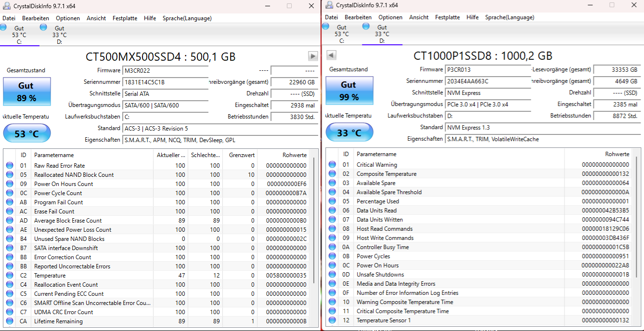644x331 pixels.
Task: Open Datei menu in left window
Action: [x=9, y=18]
